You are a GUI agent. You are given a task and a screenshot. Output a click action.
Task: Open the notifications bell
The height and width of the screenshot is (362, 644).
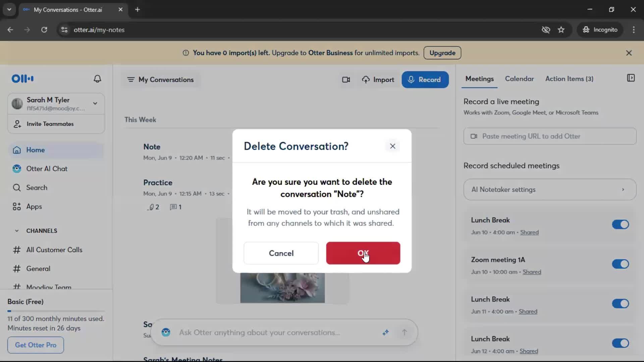click(x=97, y=79)
